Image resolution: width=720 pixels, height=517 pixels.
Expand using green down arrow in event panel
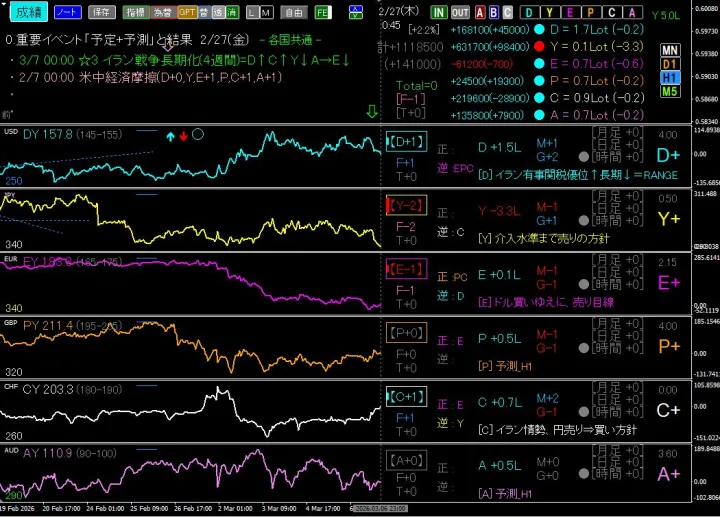[x=372, y=112]
